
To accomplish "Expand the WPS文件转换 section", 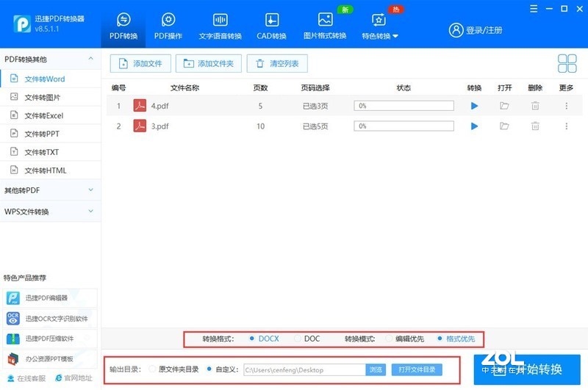I will (51, 212).
